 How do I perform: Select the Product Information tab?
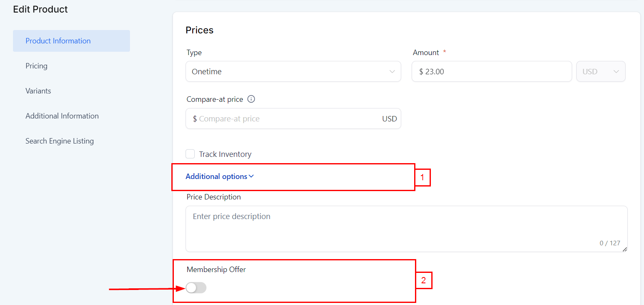[x=58, y=41]
